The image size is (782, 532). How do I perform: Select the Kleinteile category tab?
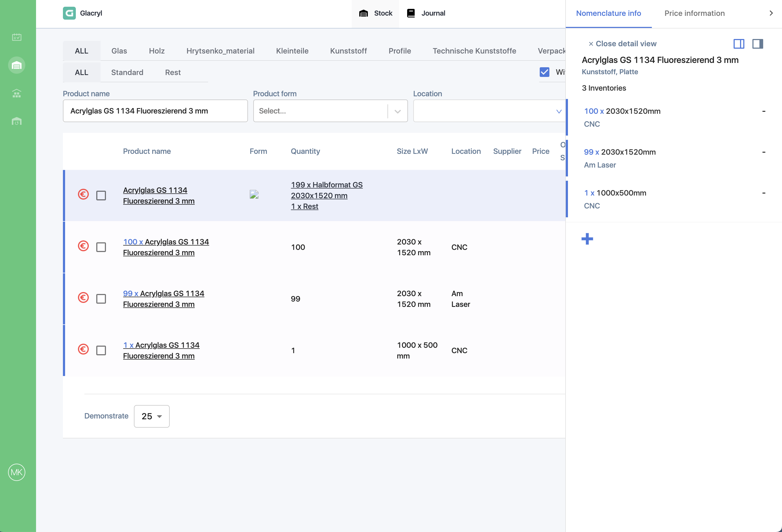292,51
